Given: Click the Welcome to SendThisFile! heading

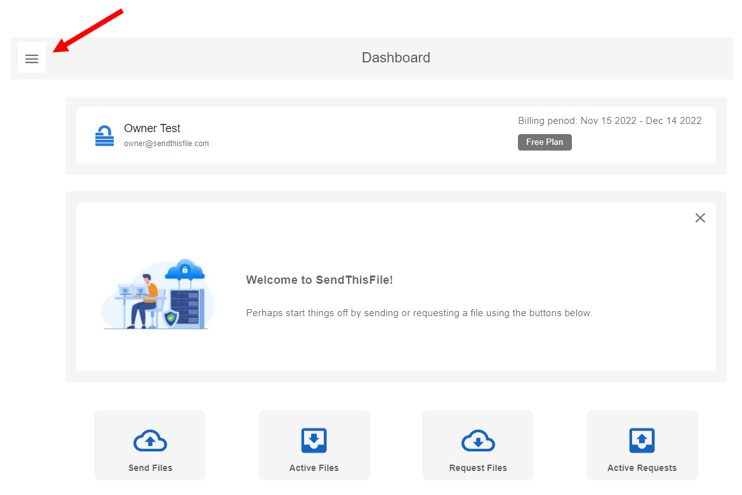Looking at the screenshot, I should click(319, 280).
